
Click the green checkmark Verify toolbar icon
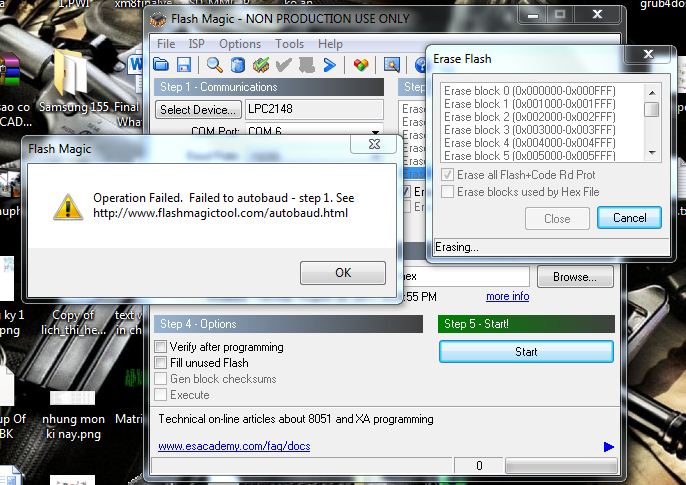pyautogui.click(x=261, y=65)
